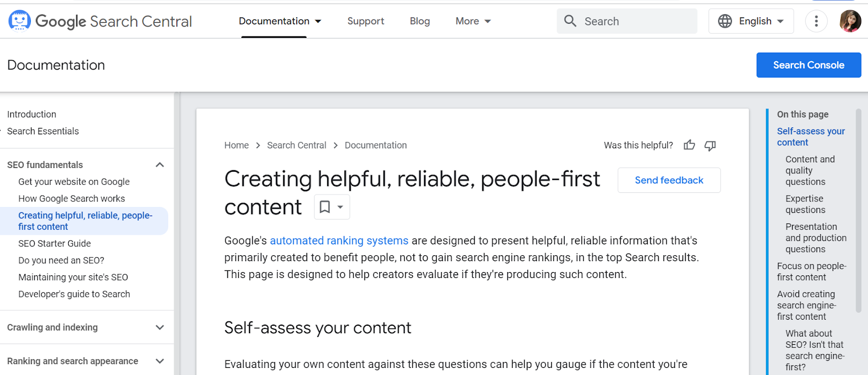Go to the Support tab
The width and height of the screenshot is (868, 375).
point(366,21)
